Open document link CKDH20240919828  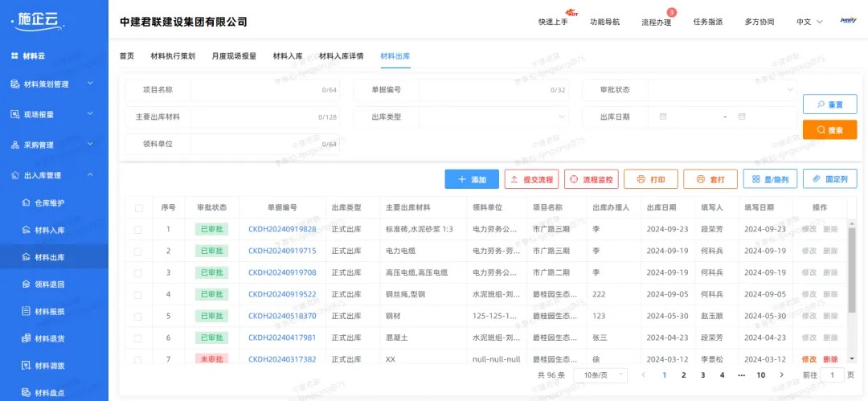coord(282,230)
